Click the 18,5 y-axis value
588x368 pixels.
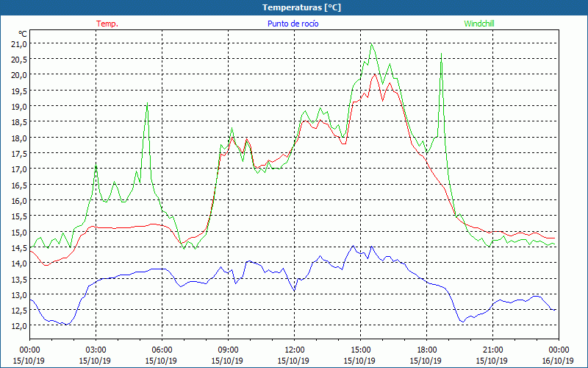point(20,122)
